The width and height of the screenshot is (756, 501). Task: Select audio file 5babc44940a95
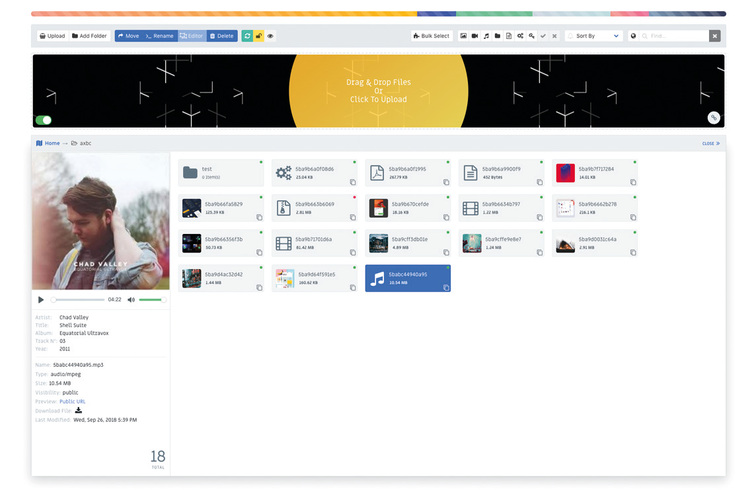[x=408, y=278]
